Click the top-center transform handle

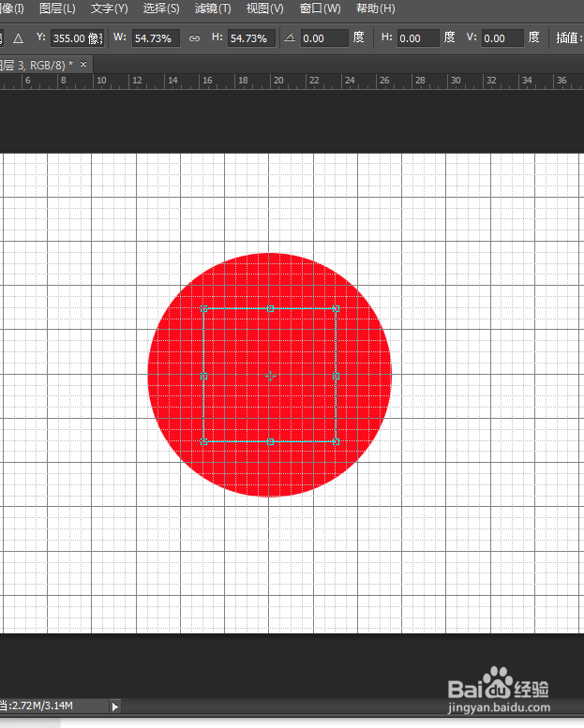(270, 309)
